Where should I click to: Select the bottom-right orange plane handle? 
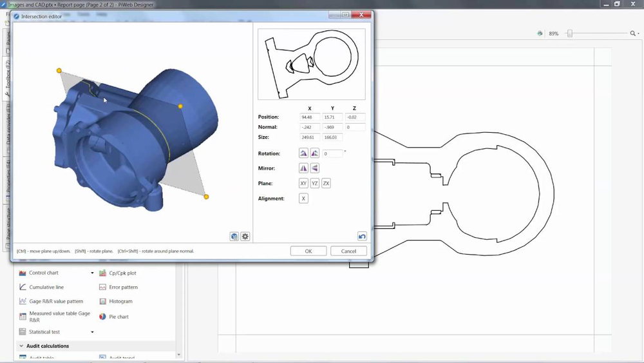click(x=206, y=197)
